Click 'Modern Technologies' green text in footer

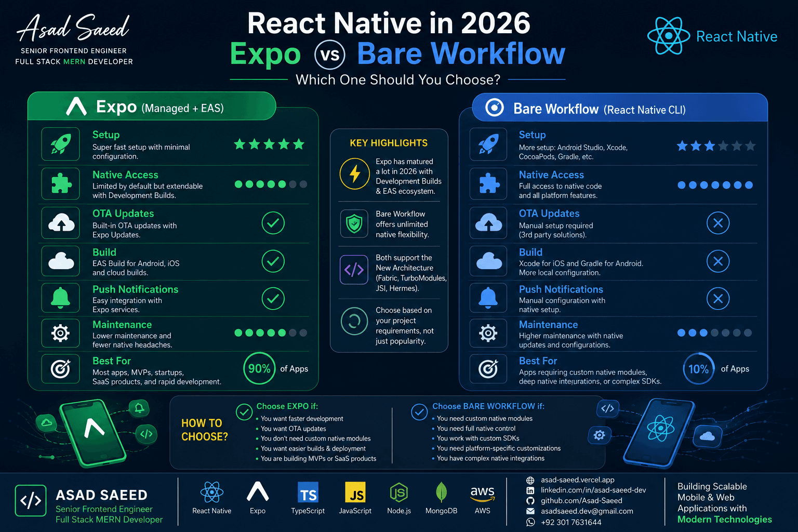pos(725,520)
